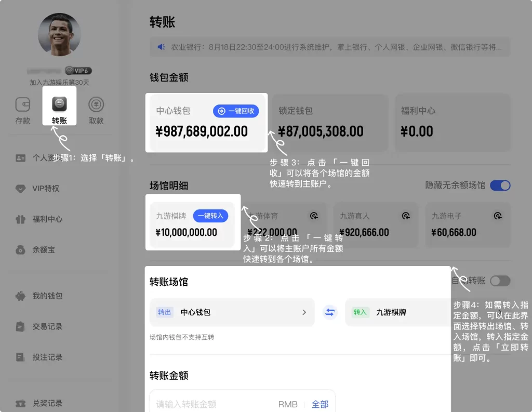Screen dimensions: 532x412
Task: Enable the 自动转账 toggle switch
Action: (x=500, y=281)
